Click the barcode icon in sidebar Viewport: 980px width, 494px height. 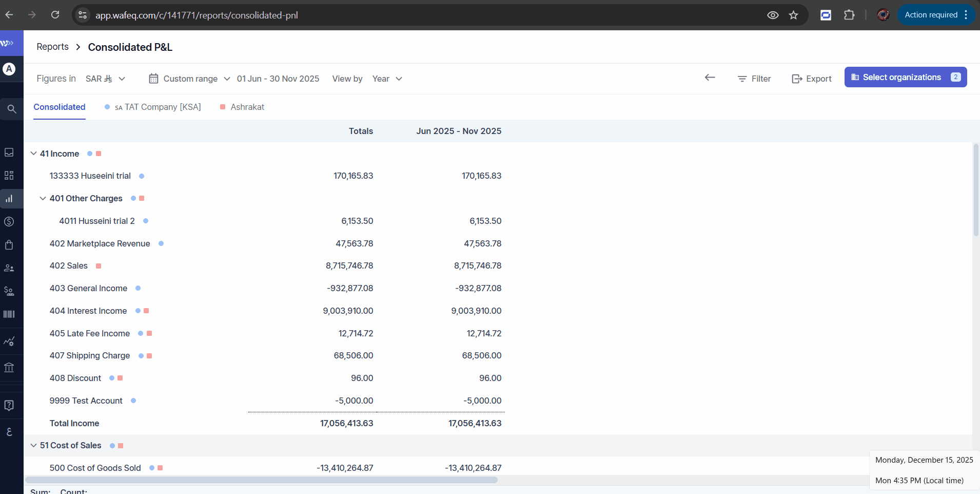click(x=9, y=314)
